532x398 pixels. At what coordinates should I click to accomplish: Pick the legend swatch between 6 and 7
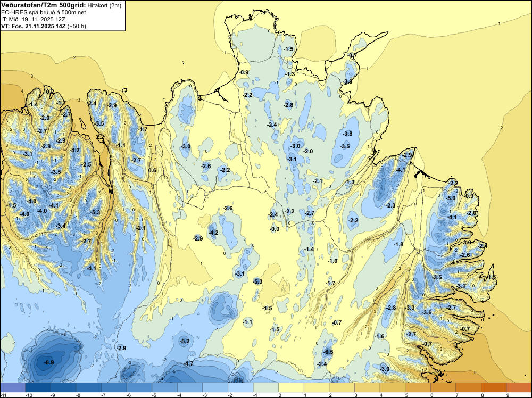[444, 387]
